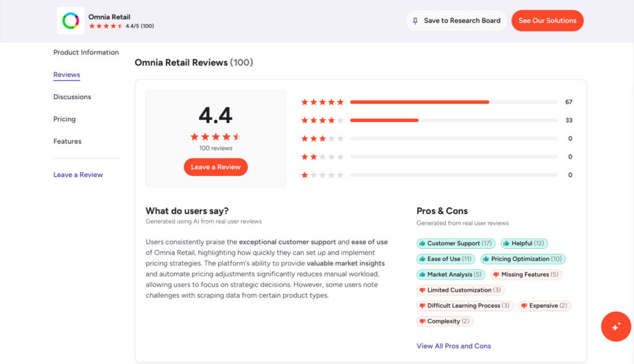The width and height of the screenshot is (634, 364).
Task: Click the 100 reviews count text
Action: [x=215, y=148]
